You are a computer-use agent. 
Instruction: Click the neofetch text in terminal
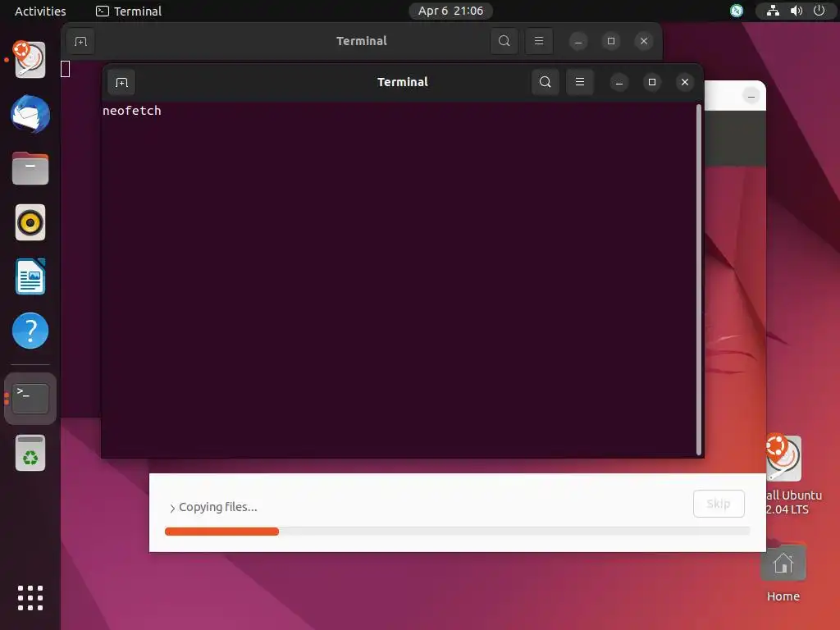click(132, 111)
